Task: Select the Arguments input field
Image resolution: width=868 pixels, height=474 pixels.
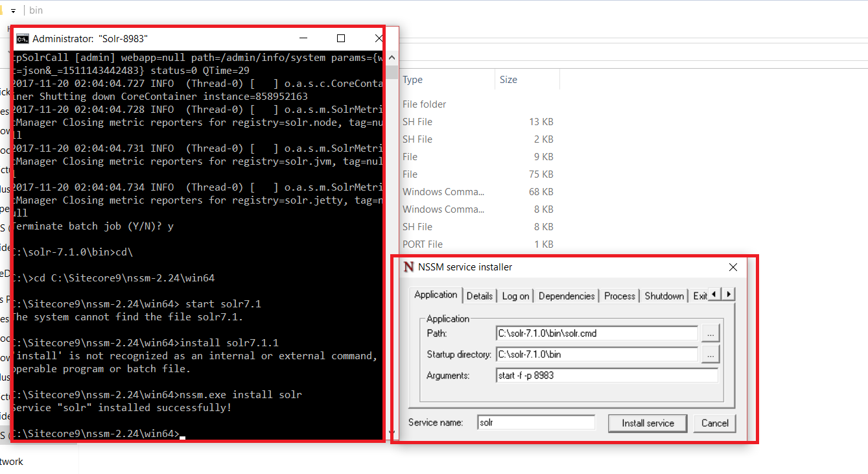Action: [x=607, y=375]
